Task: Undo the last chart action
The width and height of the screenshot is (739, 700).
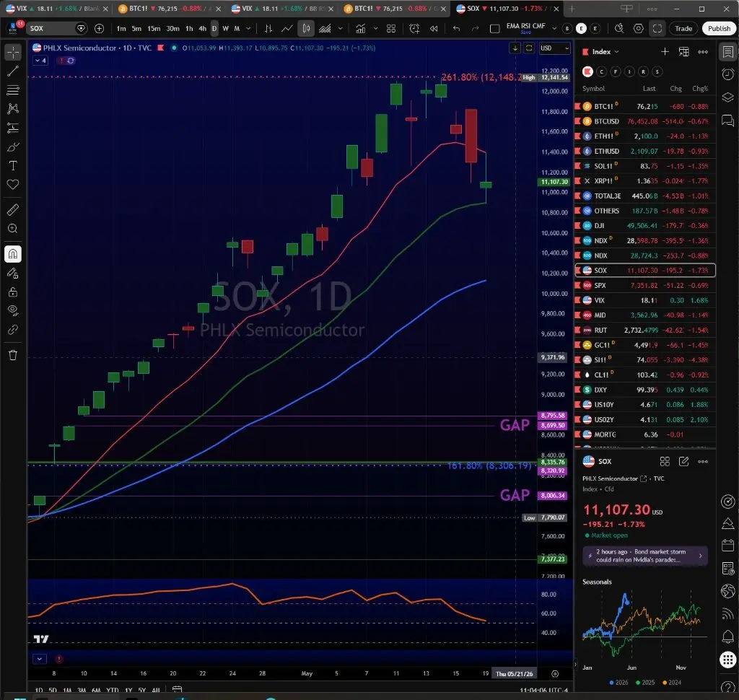Action: tap(456, 29)
